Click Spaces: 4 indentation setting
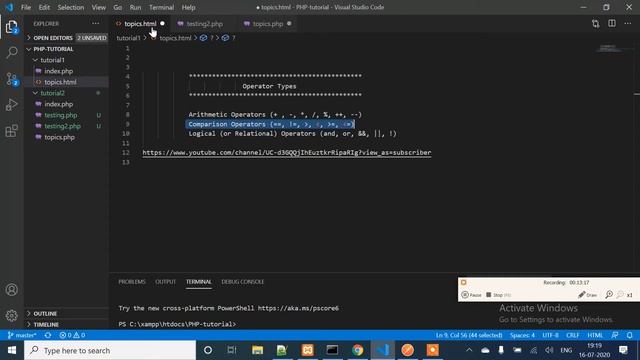The image size is (640, 360). click(x=522, y=335)
